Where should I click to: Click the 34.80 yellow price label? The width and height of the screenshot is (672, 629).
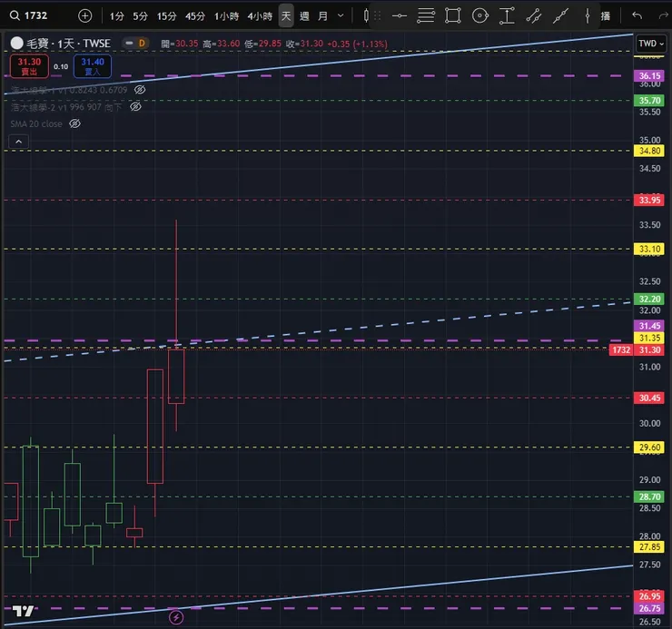tap(649, 151)
